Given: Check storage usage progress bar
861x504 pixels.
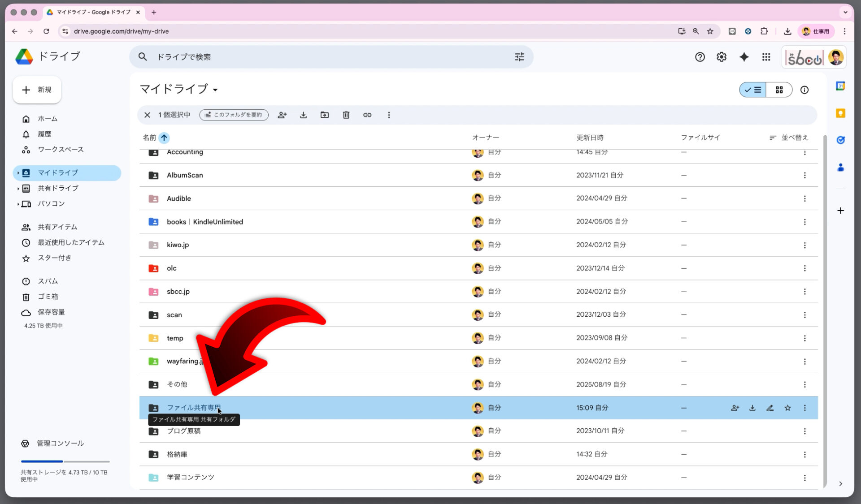Looking at the screenshot, I should [x=65, y=461].
